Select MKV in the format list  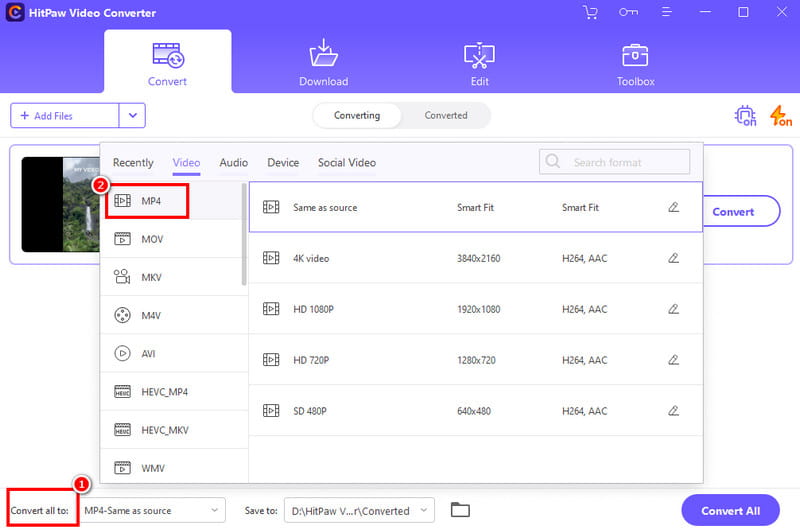[x=152, y=277]
